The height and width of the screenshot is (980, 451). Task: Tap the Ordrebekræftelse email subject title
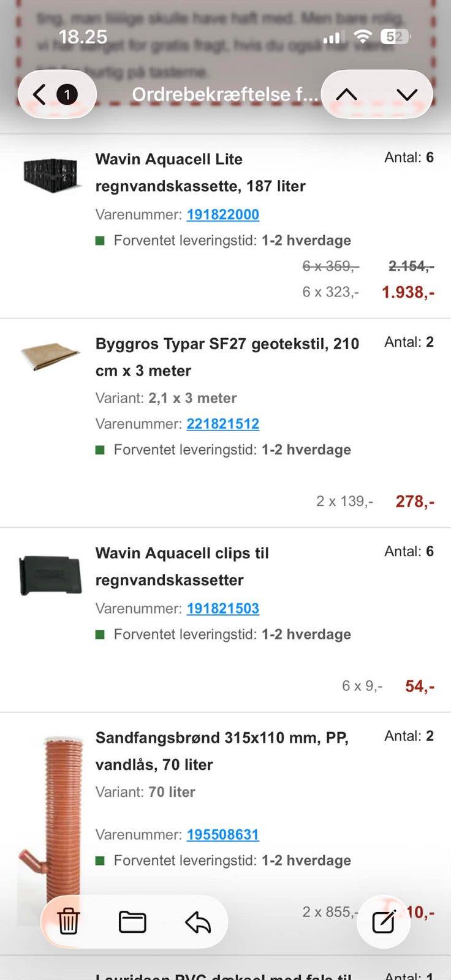coord(225,94)
